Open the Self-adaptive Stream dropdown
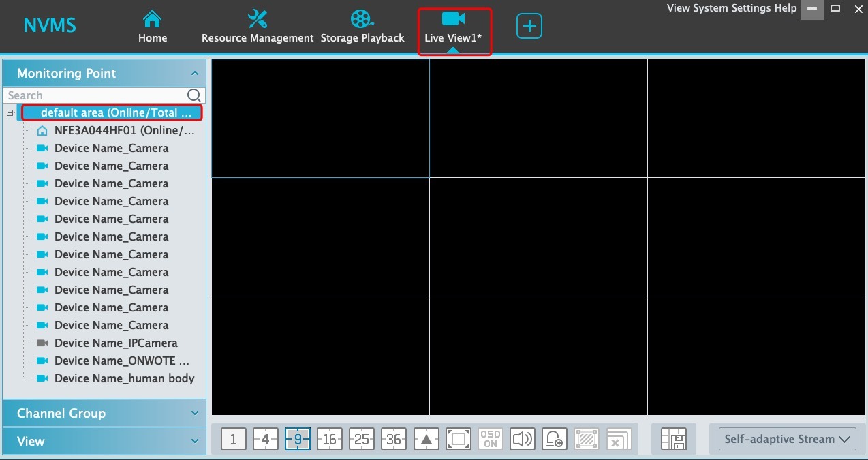The height and width of the screenshot is (460, 868). tap(787, 440)
